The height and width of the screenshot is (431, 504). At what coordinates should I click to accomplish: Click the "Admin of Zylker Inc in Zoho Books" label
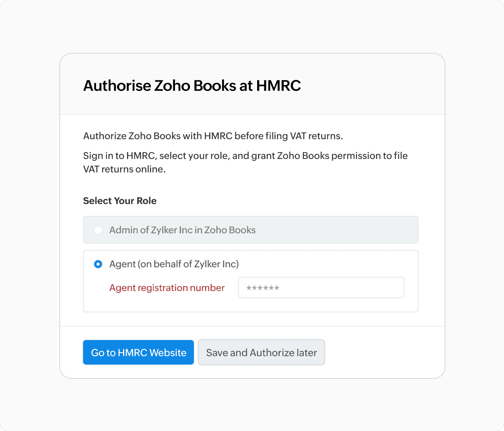[182, 230]
